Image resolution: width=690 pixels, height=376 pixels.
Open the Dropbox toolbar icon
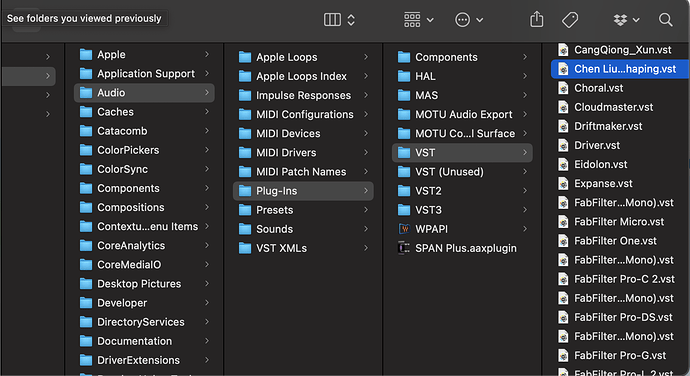[x=620, y=20]
